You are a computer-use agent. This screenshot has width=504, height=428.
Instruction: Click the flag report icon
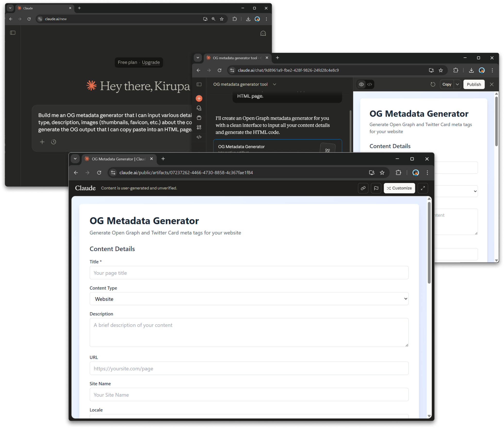click(376, 188)
